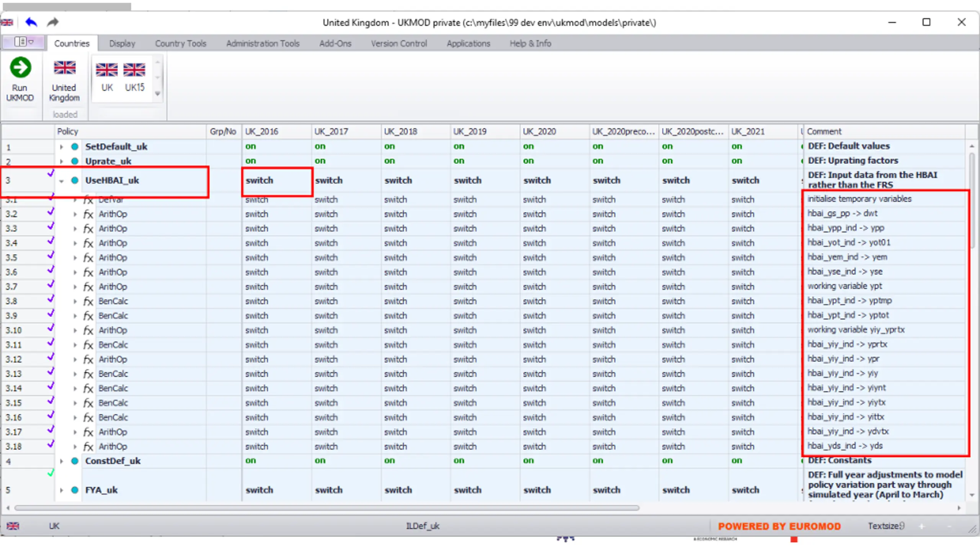The image size is (980, 551).
Task: Select the United Kingdom flag icon
Action: 65,68
